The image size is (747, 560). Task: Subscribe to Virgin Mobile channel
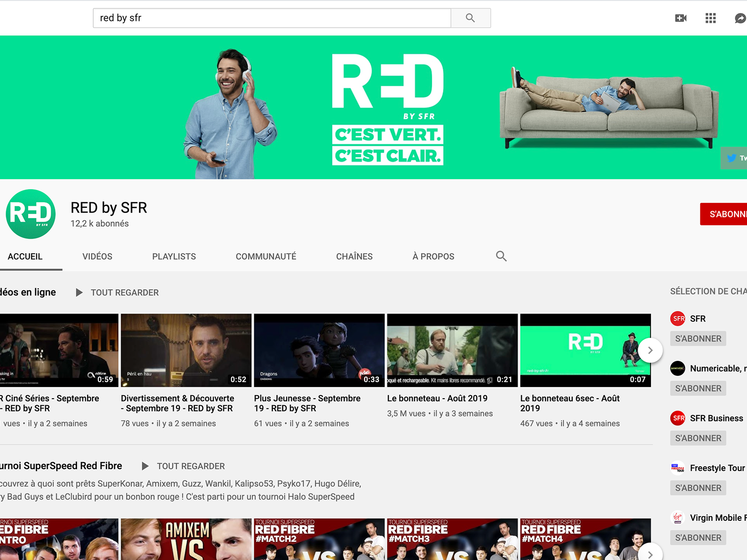[698, 538]
